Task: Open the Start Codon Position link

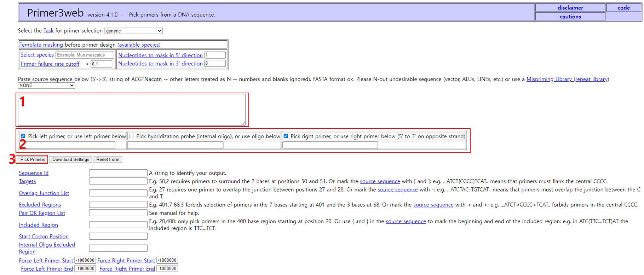Action: (44, 236)
